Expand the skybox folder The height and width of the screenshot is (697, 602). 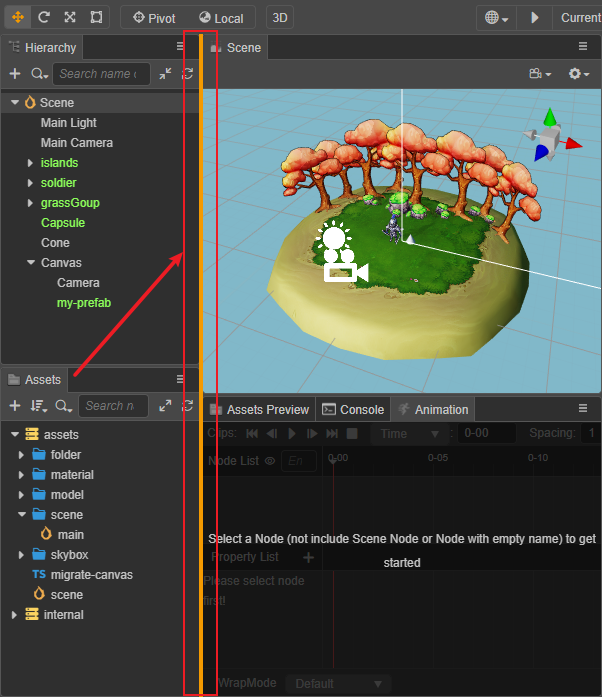tap(21, 555)
